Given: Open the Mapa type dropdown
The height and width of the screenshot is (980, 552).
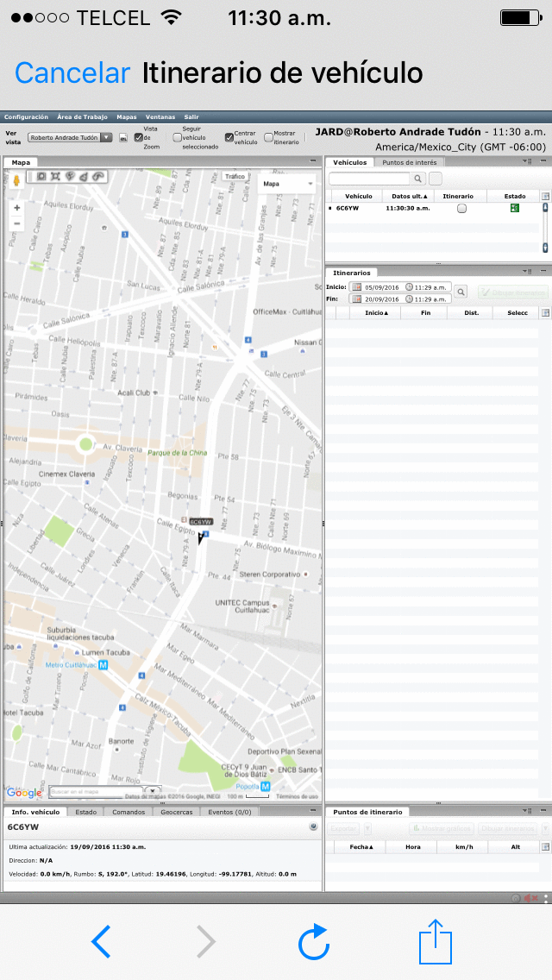Looking at the screenshot, I should [x=288, y=184].
